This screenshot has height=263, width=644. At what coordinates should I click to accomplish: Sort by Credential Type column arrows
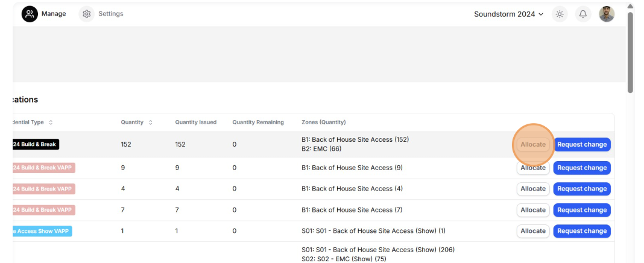click(x=51, y=122)
